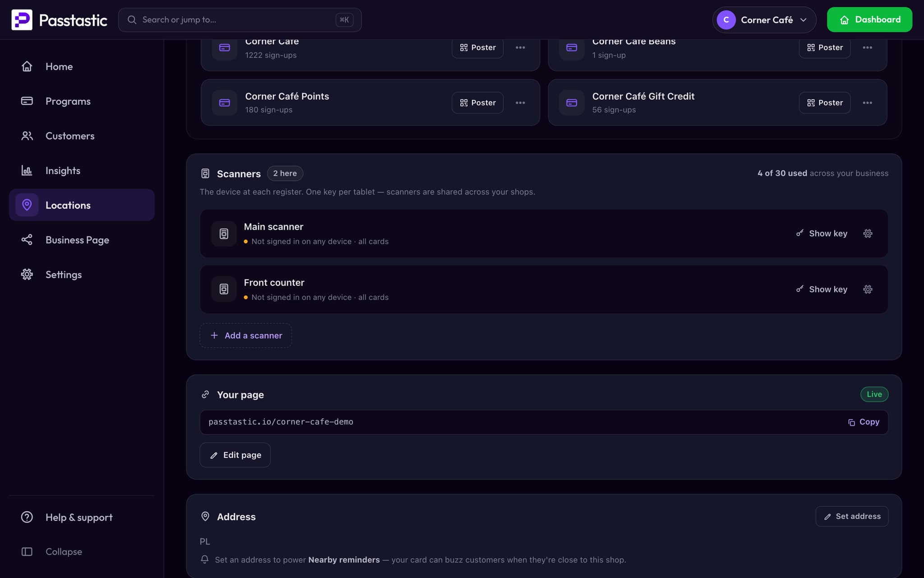This screenshot has width=924, height=578.
Task: Click Corner Café Points card icon
Action: tap(225, 103)
